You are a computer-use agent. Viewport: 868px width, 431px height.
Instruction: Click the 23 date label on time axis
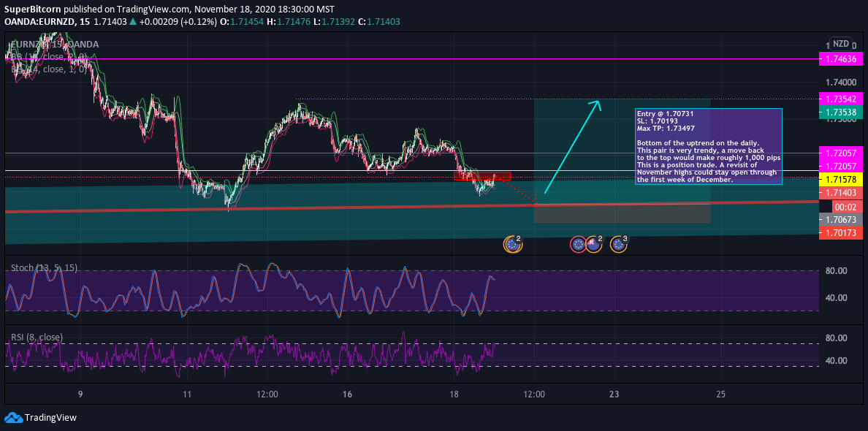[x=614, y=394]
